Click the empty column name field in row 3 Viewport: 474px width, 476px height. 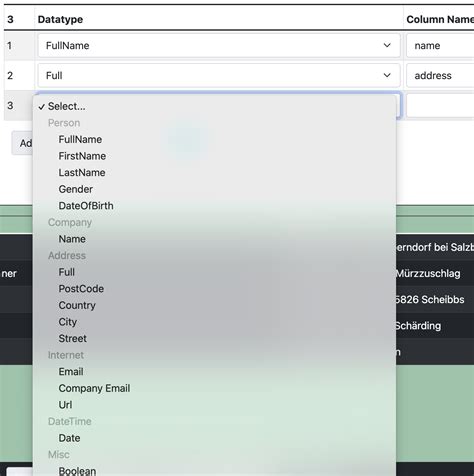tap(440, 105)
